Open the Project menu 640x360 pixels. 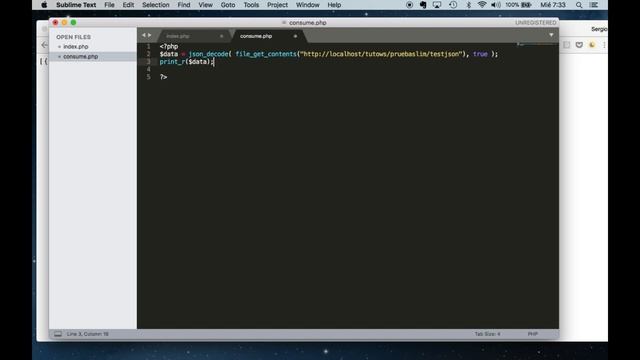click(277, 5)
